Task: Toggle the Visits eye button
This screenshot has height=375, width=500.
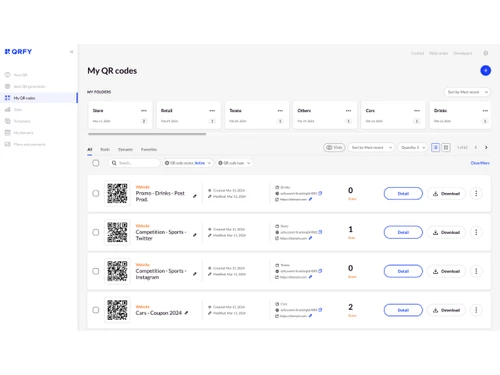Action: point(334,147)
